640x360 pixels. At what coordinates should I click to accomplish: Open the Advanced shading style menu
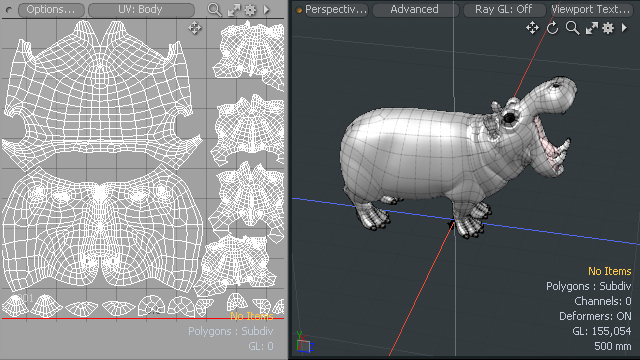point(416,9)
